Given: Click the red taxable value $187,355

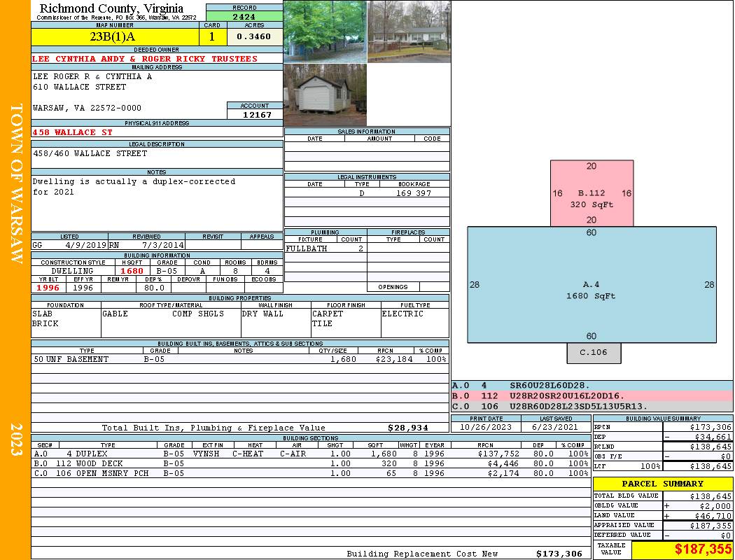Looking at the screenshot, I should click(x=703, y=549).
